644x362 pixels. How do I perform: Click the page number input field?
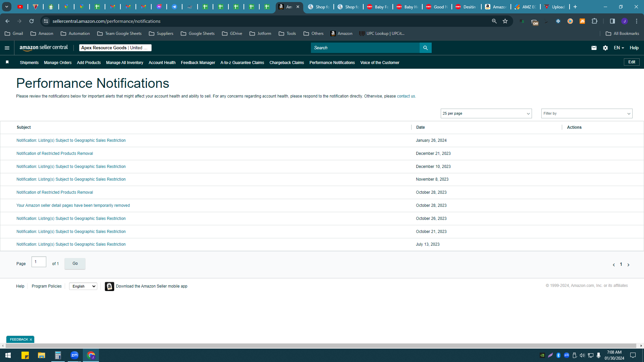[39, 262]
